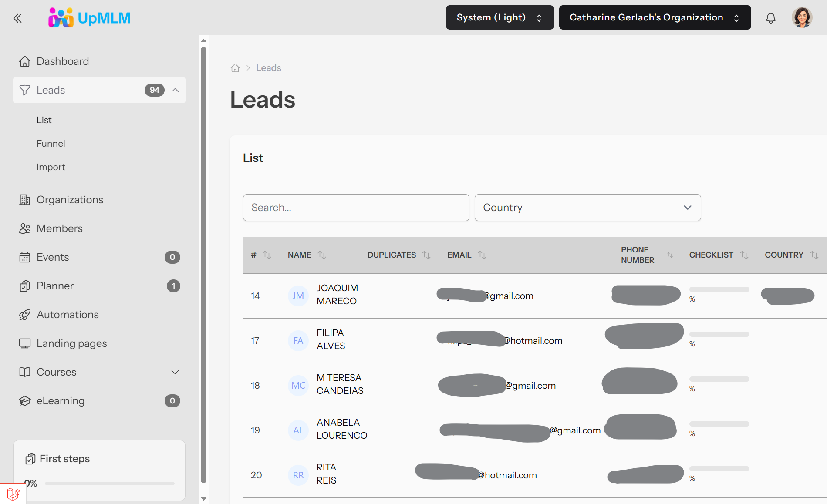Open the Country filter dropdown
The height and width of the screenshot is (504, 827).
[587, 208]
